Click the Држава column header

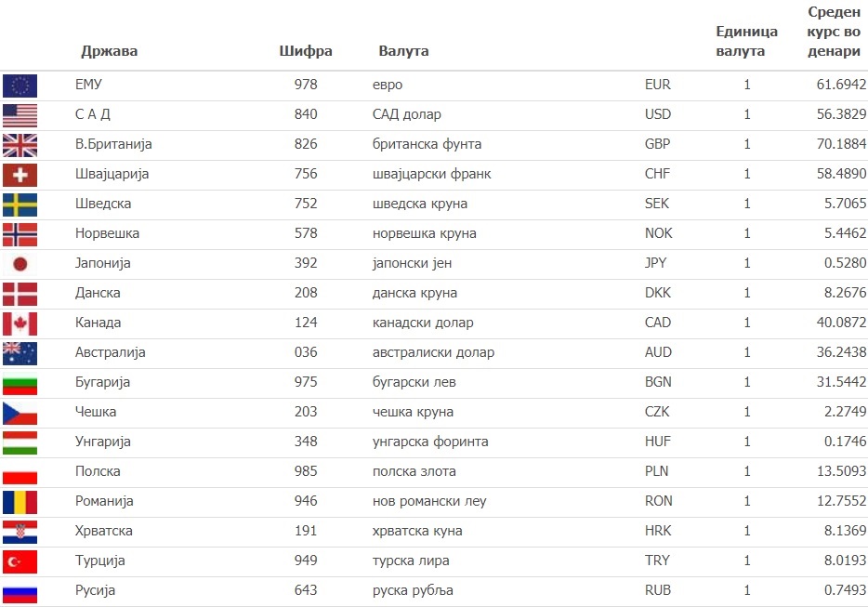[x=109, y=51]
